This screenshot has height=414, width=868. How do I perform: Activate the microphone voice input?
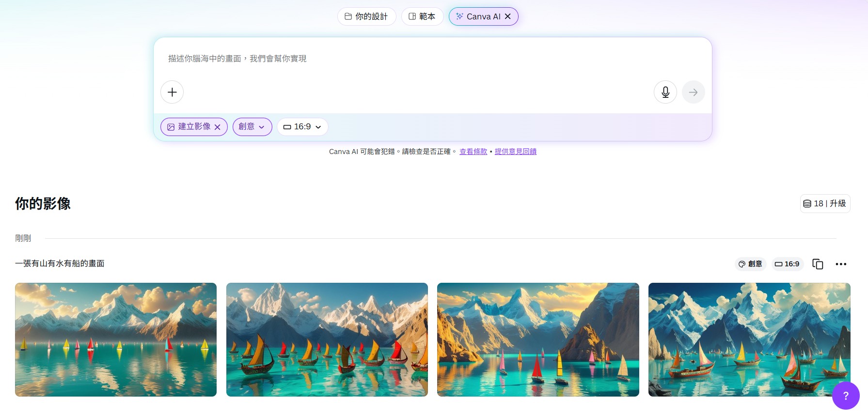pyautogui.click(x=665, y=92)
